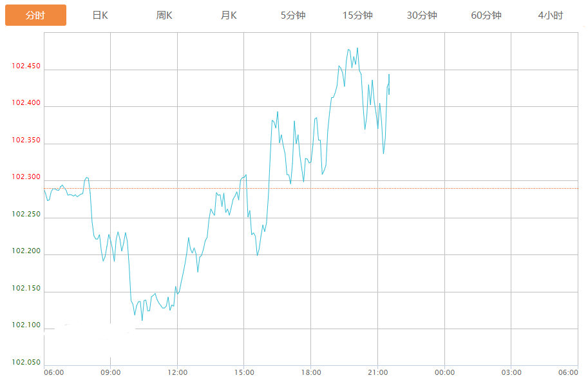Open the 周K weekly chart tab

[164, 15]
